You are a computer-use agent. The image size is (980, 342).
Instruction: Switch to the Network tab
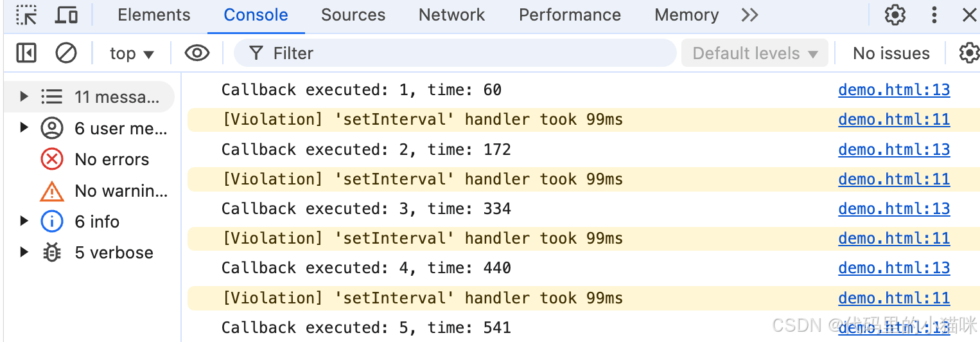point(451,15)
